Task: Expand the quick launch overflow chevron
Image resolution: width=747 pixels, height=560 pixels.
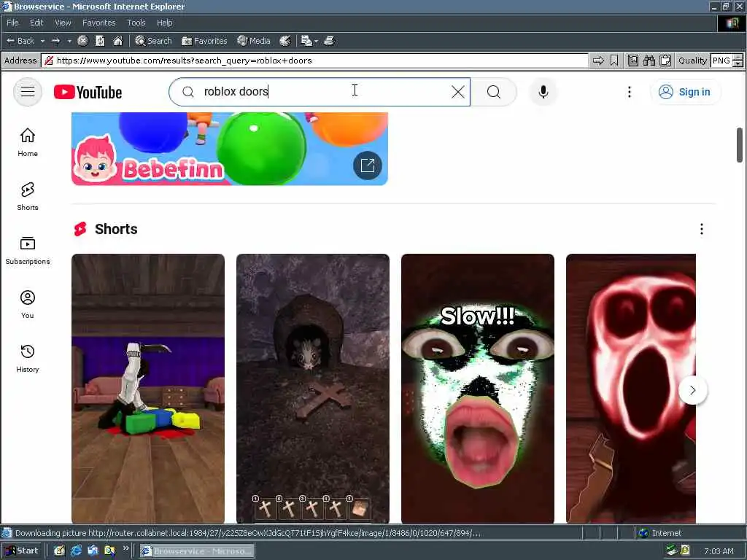Action: [125, 548]
